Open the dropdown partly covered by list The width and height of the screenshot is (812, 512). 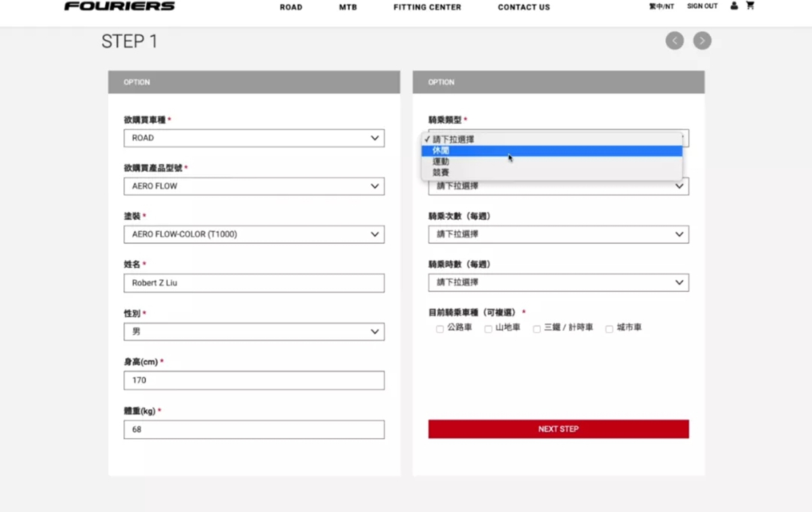558,187
